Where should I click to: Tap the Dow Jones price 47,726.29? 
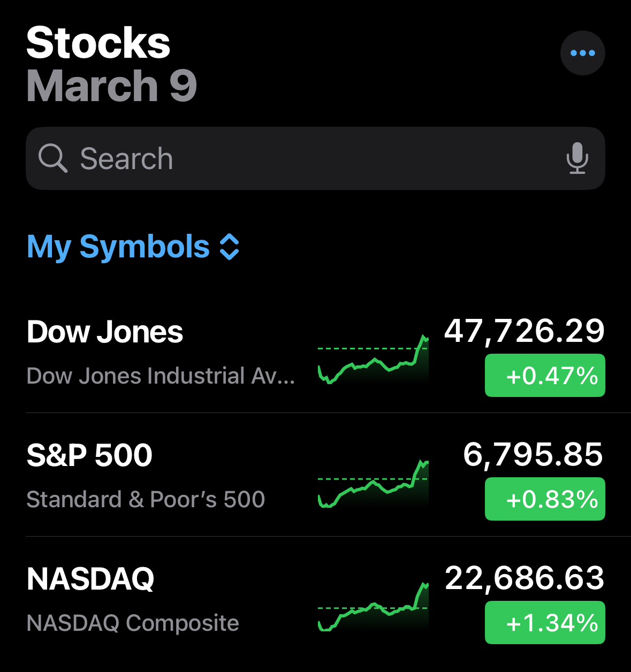[x=524, y=331]
